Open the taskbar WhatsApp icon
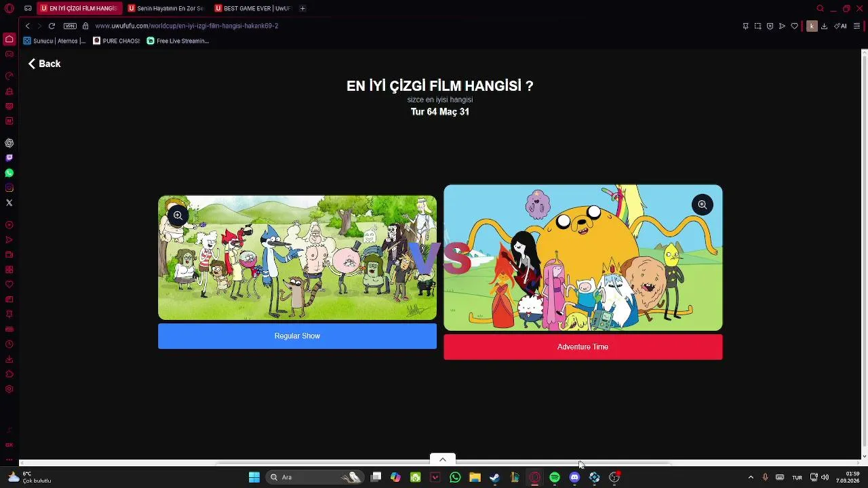868x488 pixels. [x=455, y=477]
